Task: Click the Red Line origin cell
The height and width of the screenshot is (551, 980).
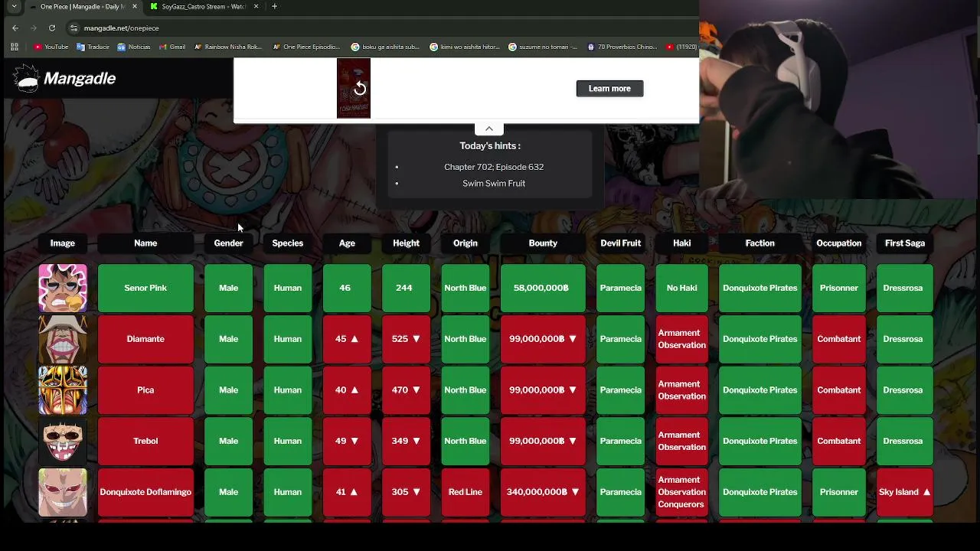Action: (465, 492)
